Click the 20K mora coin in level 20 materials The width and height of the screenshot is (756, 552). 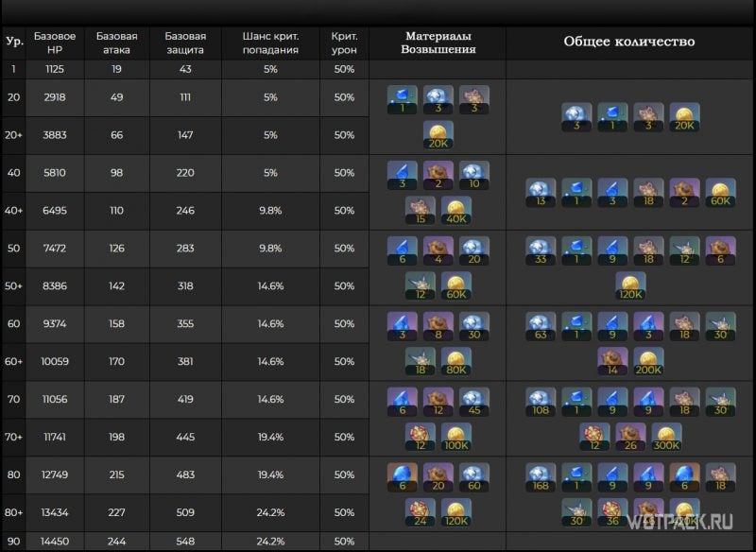(438, 135)
